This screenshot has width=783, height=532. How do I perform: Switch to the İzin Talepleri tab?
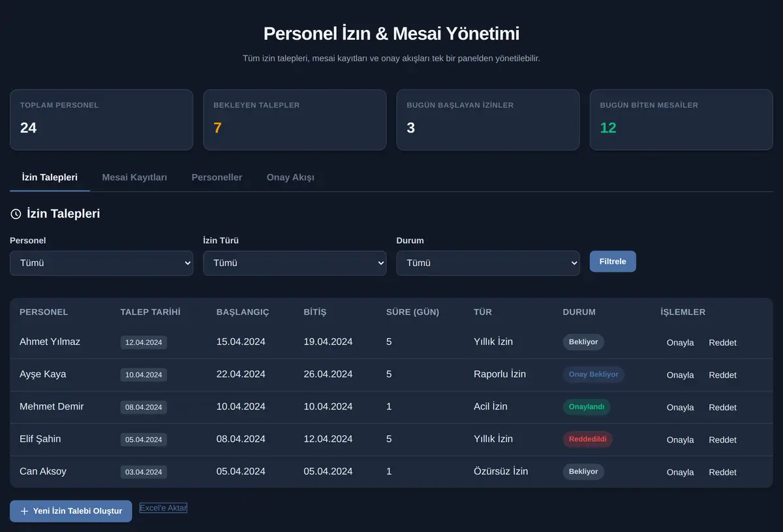[50, 177]
